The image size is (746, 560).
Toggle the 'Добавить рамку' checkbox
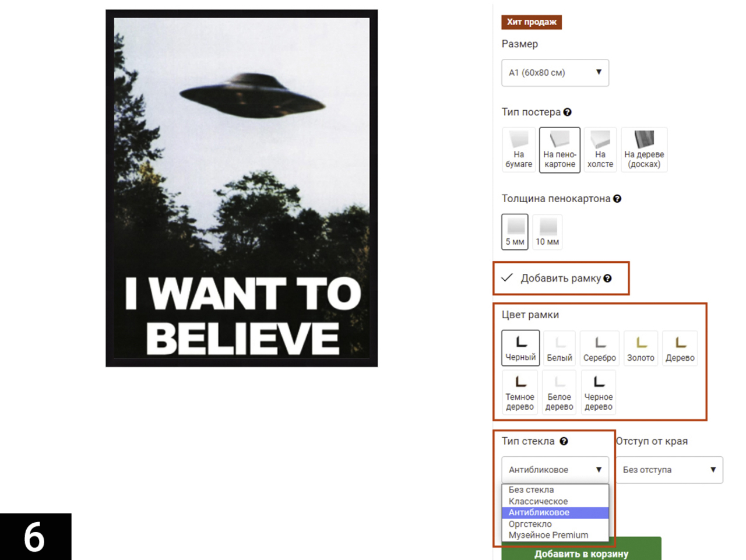507,277
